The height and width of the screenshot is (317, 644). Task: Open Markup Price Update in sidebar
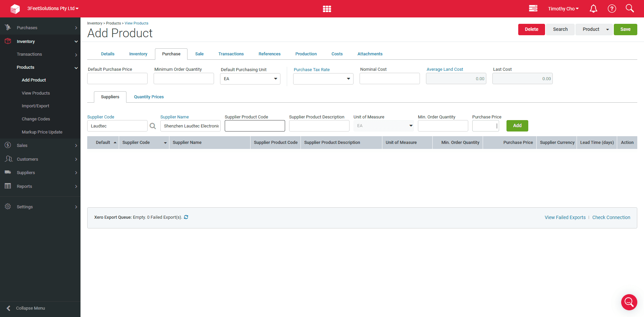point(42,132)
